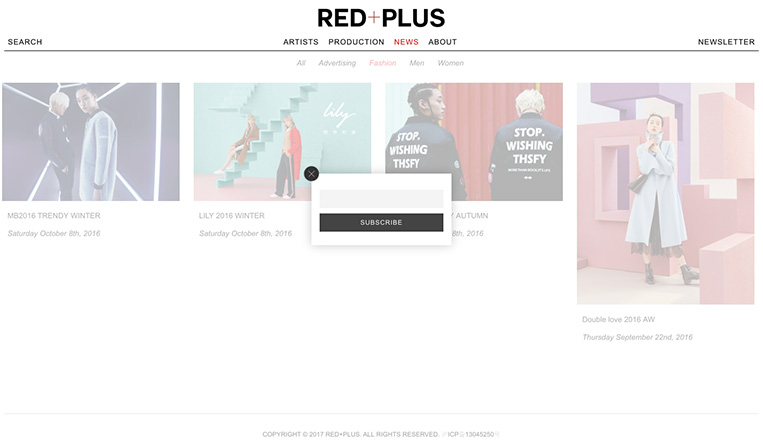Filter news by Advertising
Viewport: 763px width, 445px height.
pyautogui.click(x=337, y=63)
